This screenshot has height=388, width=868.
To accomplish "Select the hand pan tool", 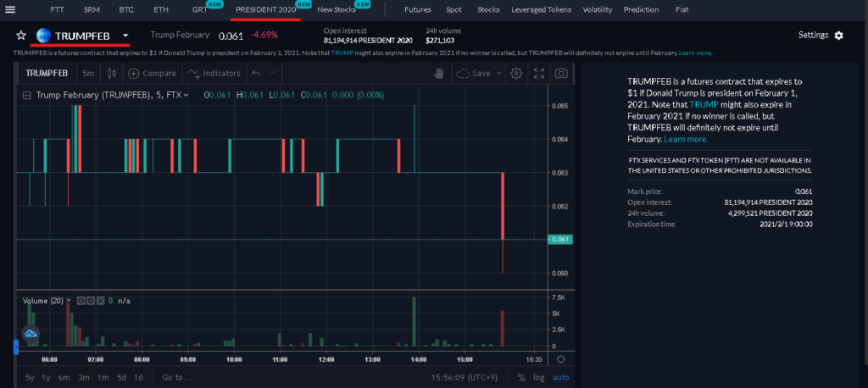I will 438,73.
